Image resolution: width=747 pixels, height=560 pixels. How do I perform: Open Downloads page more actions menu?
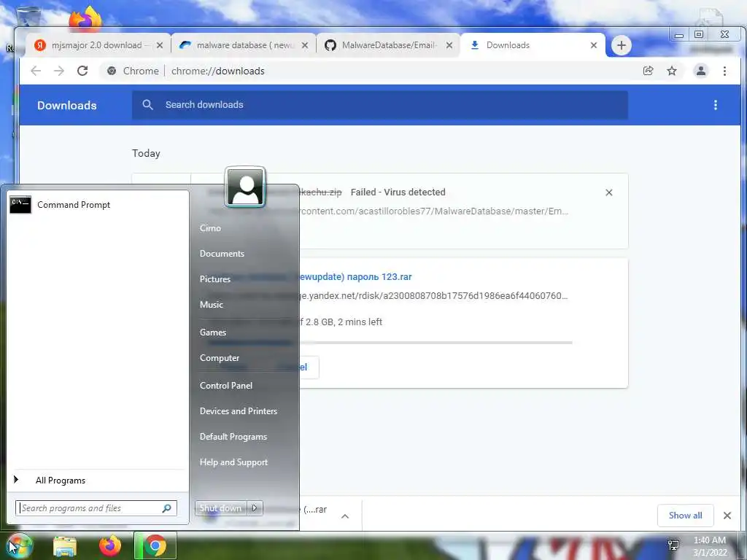coord(715,105)
